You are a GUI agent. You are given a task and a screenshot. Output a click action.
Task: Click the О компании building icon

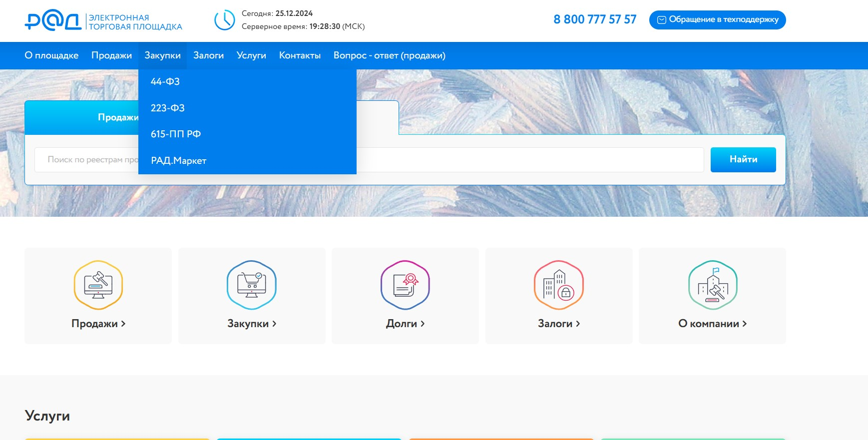click(713, 285)
